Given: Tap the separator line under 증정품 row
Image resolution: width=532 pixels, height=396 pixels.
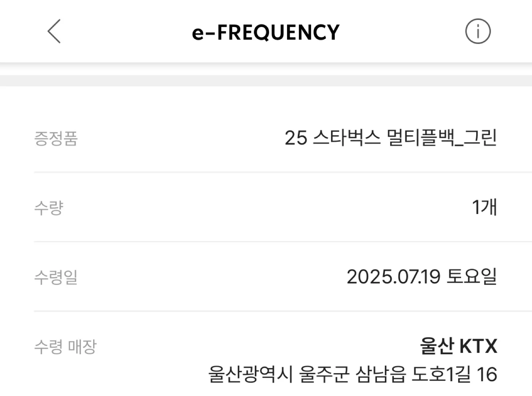Looking at the screenshot, I should 283,172.
